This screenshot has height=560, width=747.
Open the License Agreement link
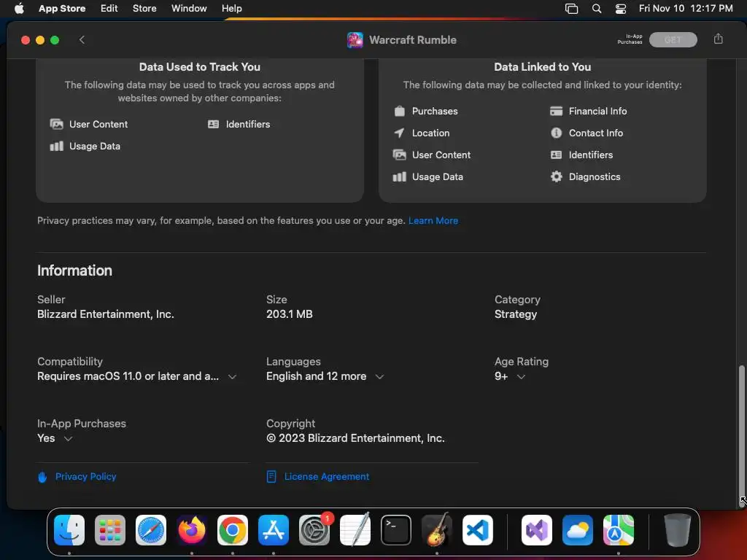326,476
